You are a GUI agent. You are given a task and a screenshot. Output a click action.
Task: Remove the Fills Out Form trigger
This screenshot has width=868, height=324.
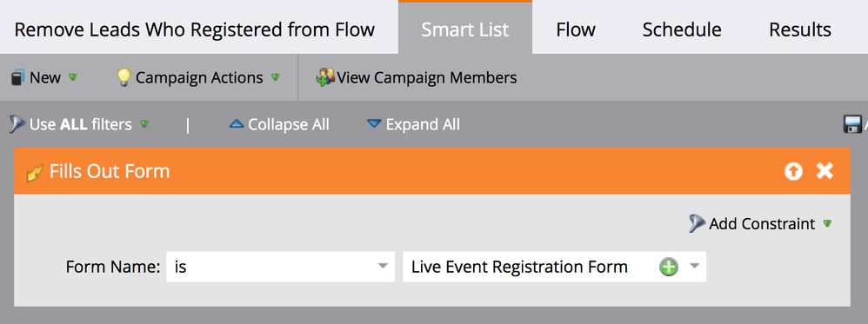825,171
